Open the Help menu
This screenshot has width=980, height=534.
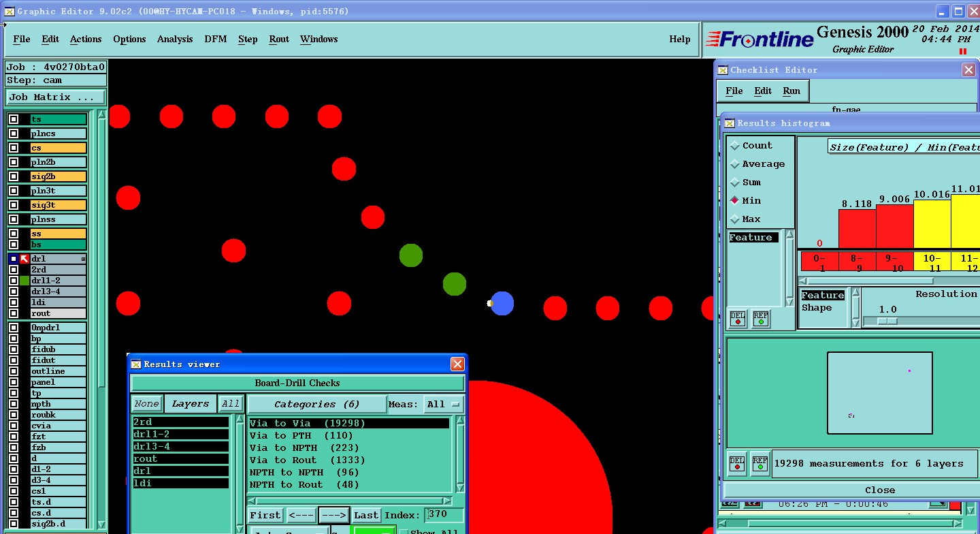680,40
